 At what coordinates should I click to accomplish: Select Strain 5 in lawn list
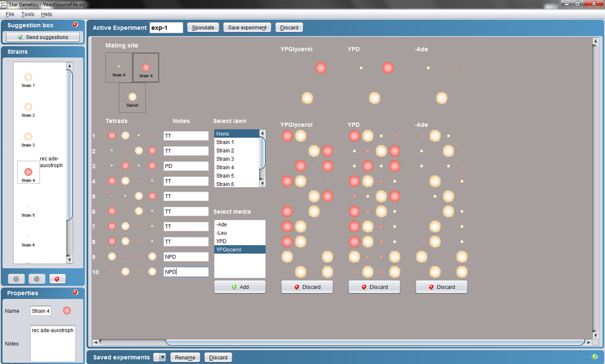pos(225,176)
